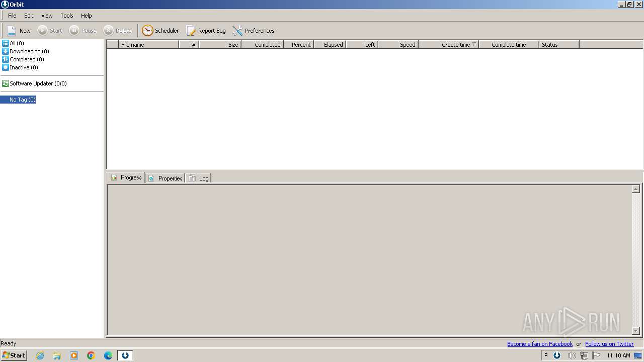Viewport: 644px width, 362px height.
Task: Open the Help menu
Action: click(87, 16)
